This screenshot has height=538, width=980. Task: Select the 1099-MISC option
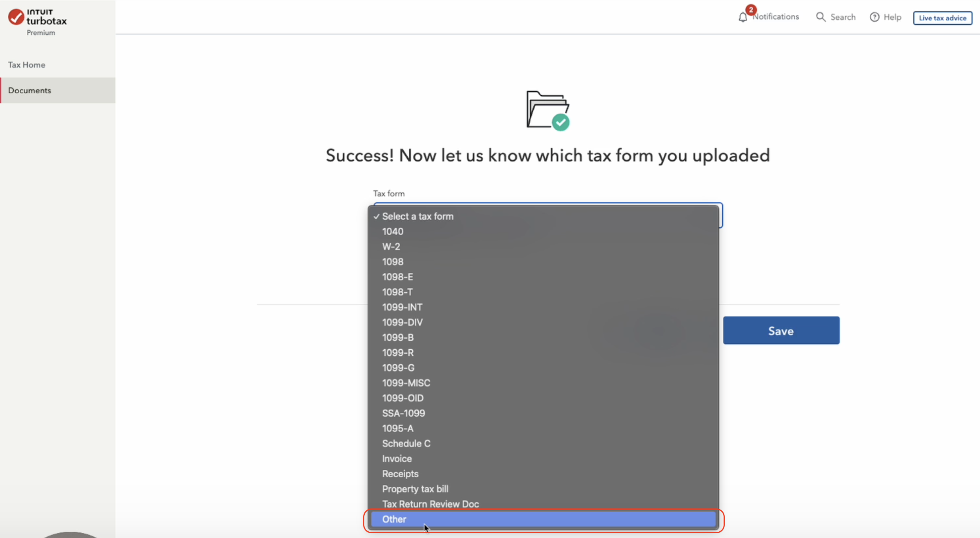coord(406,383)
